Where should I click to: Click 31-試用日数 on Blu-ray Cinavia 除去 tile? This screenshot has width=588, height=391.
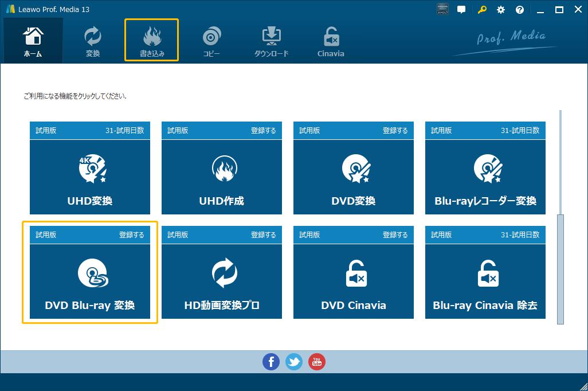(520, 235)
